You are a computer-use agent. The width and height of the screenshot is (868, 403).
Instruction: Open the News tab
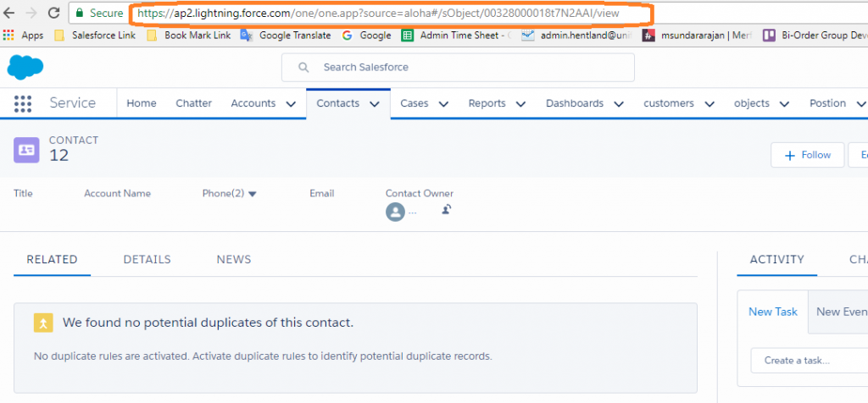[x=234, y=259]
